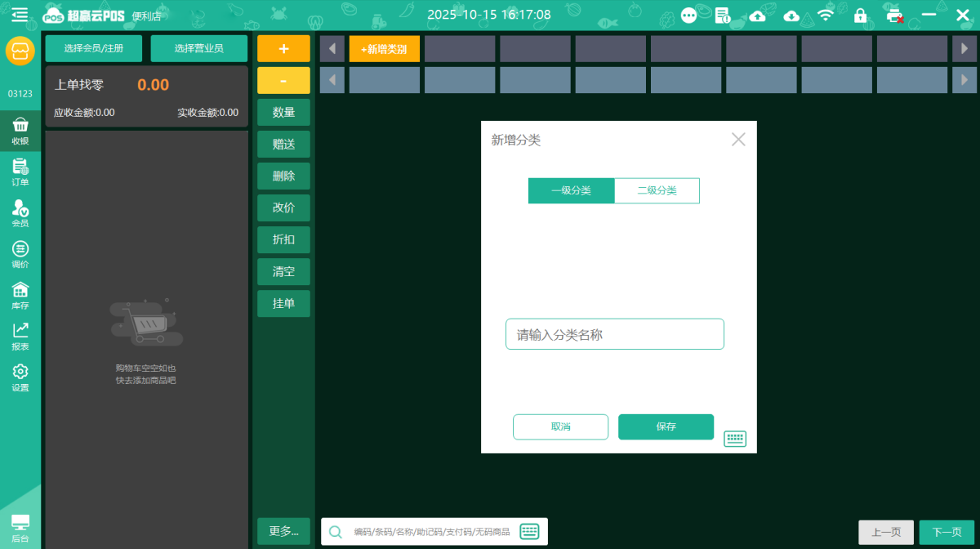The image size is (980, 549).
Task: Click the 请输入分类名称 input field
Action: pyautogui.click(x=615, y=333)
